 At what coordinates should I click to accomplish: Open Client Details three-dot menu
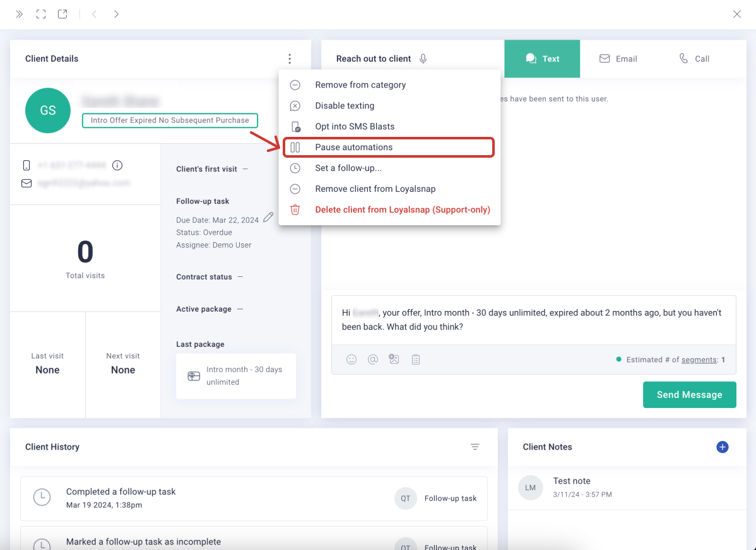(290, 59)
